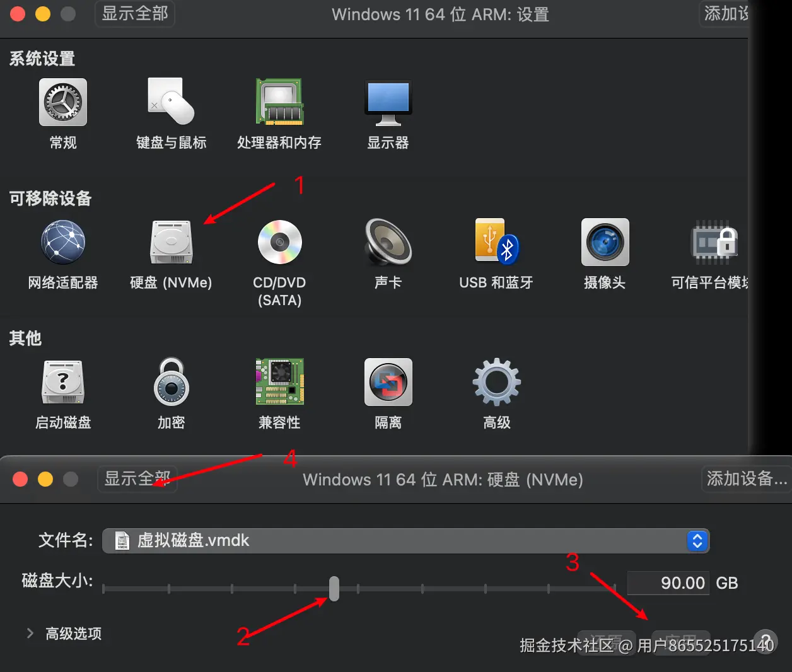This screenshot has width=792, height=672.
Task: Open USB 和蓝牙 settings icon
Action: pos(496,242)
